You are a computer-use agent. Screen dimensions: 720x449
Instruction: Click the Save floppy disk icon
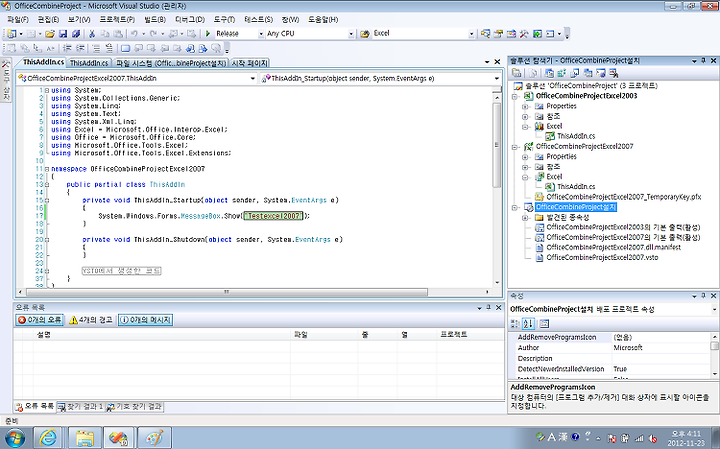[x=63, y=34]
